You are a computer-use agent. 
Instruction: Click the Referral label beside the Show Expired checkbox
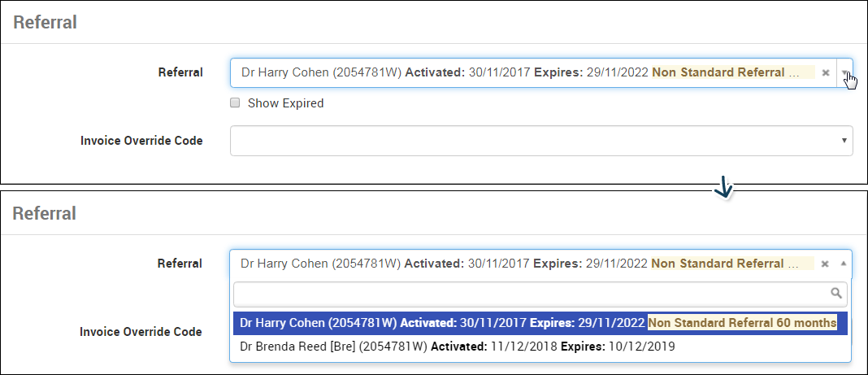click(180, 72)
